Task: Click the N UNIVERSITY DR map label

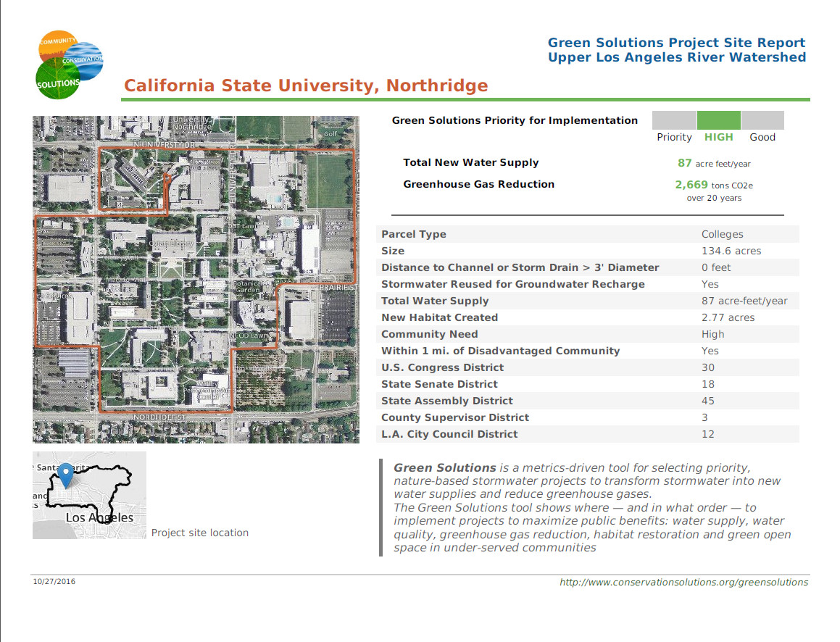Action: (165, 145)
